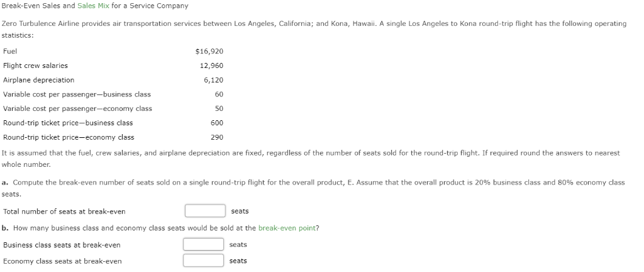Screen dimensions: 644x272
Task: Click the bold question letter b.
Action: tap(5, 228)
